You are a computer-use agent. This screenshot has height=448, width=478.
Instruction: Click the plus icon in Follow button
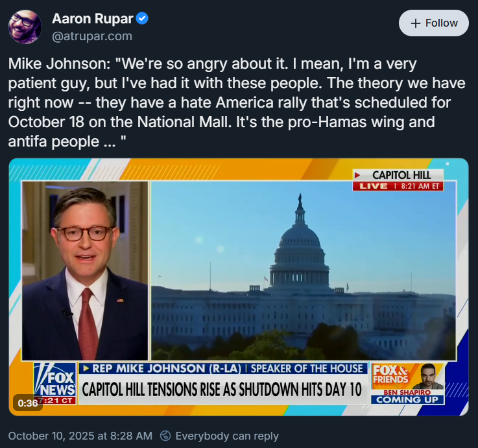[416, 23]
